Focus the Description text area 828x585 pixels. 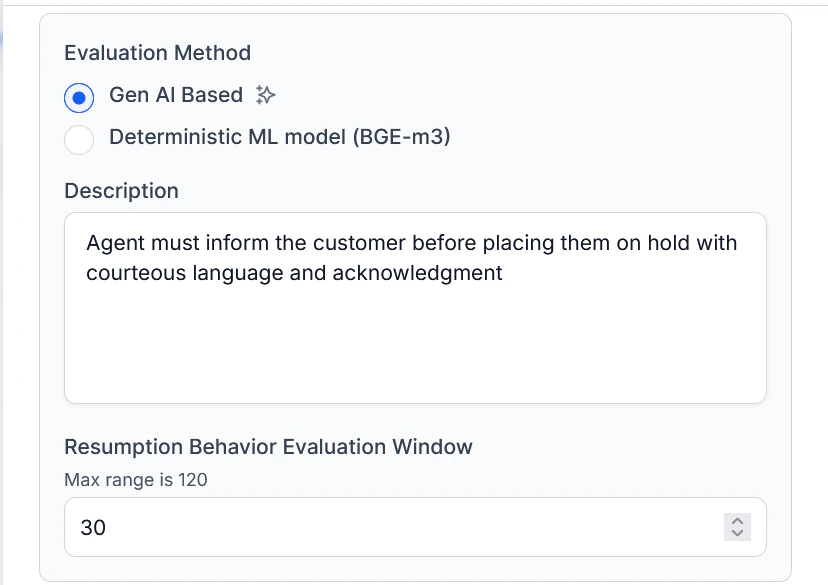pyautogui.click(x=414, y=307)
